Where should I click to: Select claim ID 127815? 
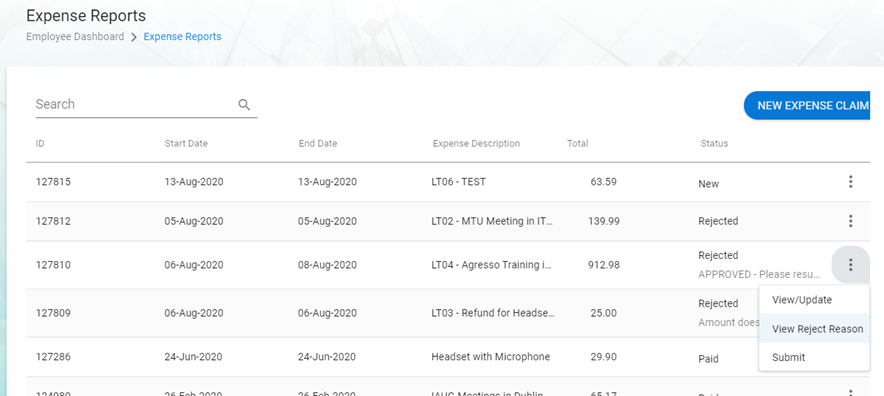(53, 182)
